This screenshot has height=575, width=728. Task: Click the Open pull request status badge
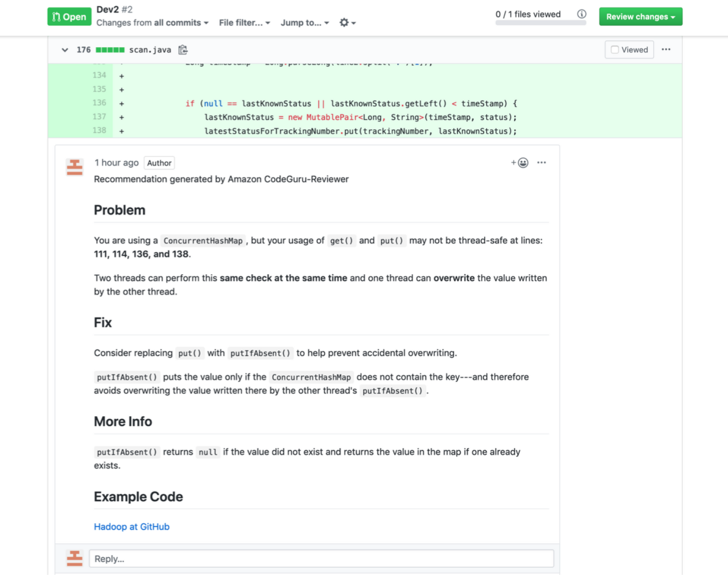68,16
